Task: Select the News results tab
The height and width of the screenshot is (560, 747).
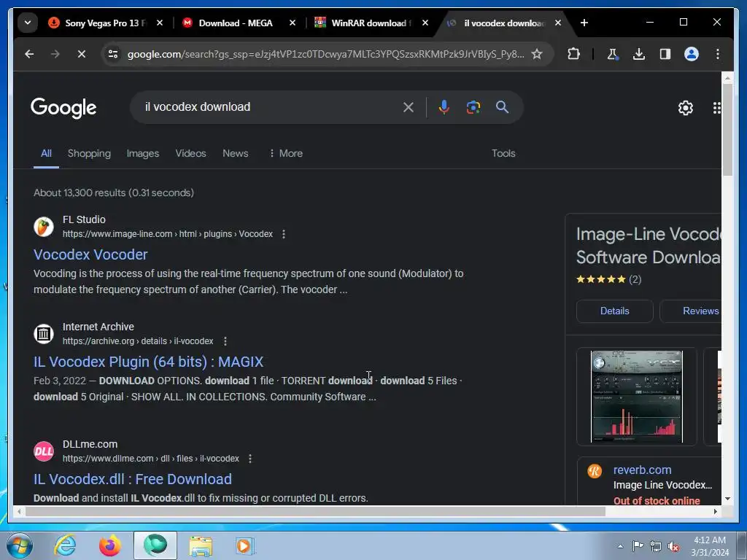Action: click(236, 153)
